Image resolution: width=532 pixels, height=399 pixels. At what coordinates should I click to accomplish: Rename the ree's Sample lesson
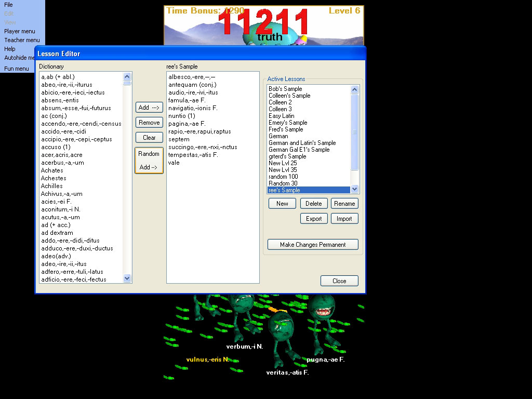click(344, 203)
